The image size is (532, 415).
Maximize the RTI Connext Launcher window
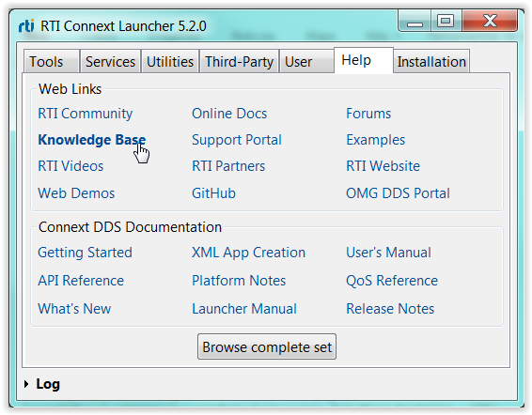[446, 21]
